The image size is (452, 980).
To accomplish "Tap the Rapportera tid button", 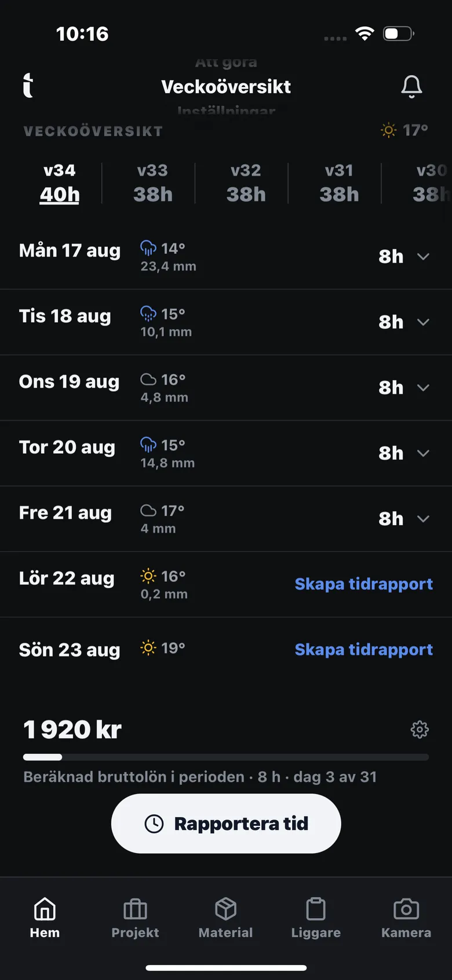I will [226, 824].
